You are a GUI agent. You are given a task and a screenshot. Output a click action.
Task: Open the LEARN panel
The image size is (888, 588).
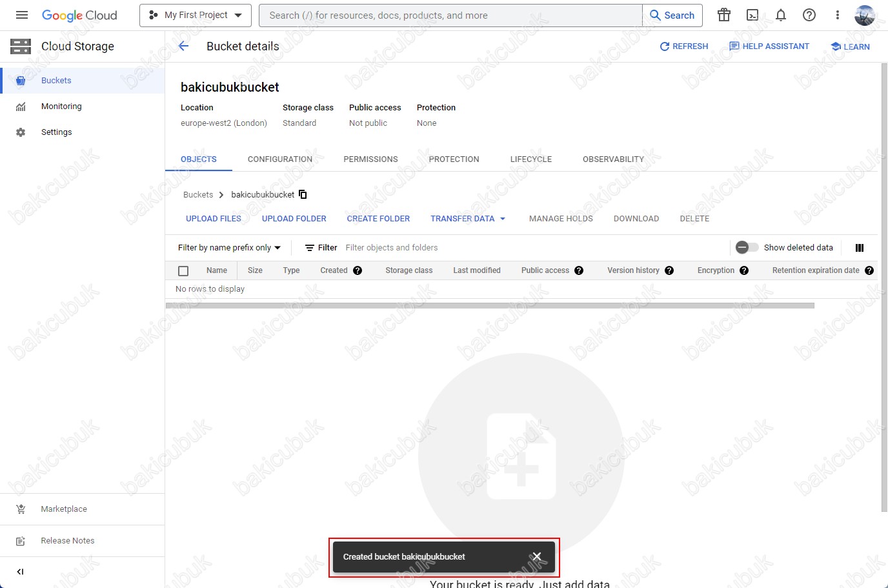(x=851, y=46)
